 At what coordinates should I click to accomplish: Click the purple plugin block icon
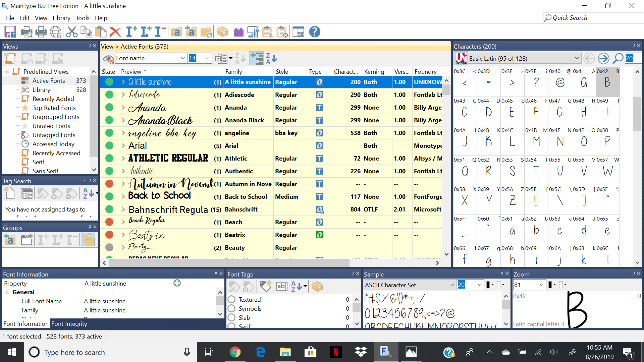238,32
